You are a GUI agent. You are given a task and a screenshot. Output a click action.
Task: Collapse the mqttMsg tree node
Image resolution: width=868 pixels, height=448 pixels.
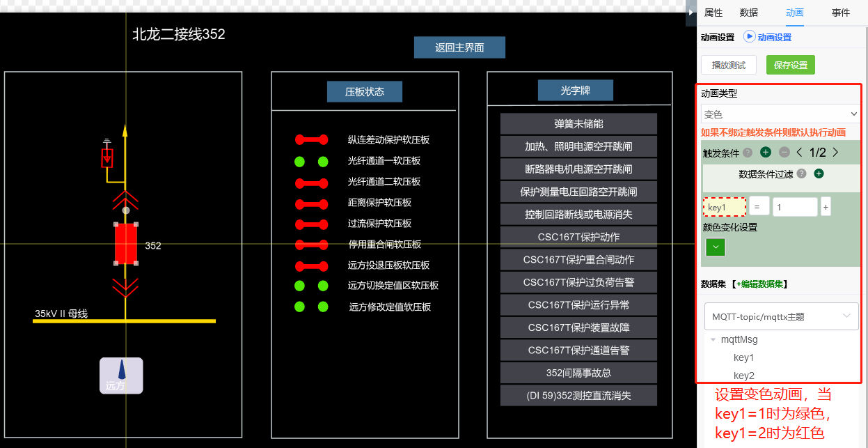click(712, 339)
